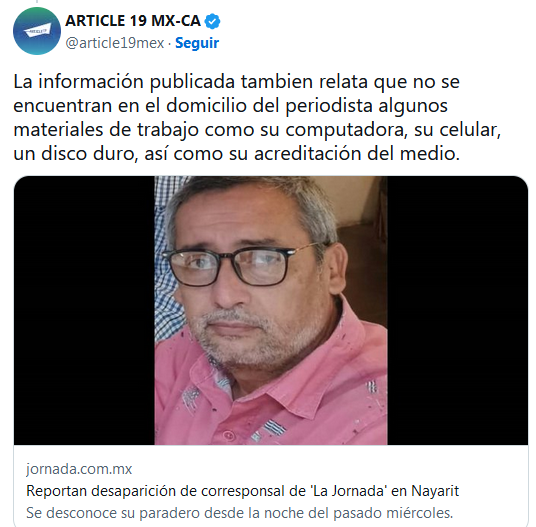This screenshot has height=527, width=536.
Task: Open the ARTICLE 19 round profile avatar
Action: [x=37, y=31]
